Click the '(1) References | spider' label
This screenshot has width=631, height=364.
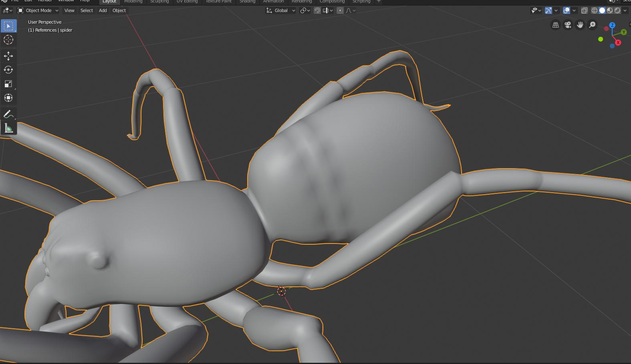50,30
